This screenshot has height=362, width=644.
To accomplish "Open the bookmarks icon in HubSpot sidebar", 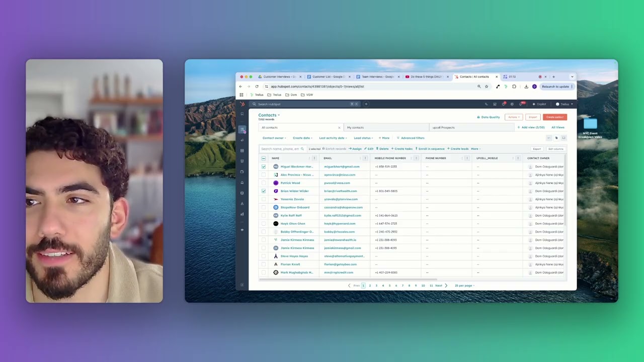I will (242, 114).
